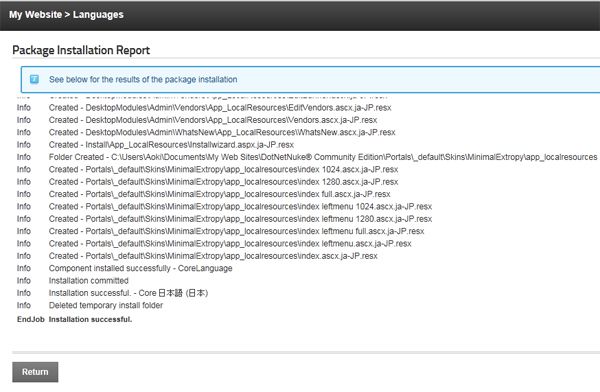Click the index 1280.ascx.ja-JP.resx line
This screenshot has width=600, height=392.
223,181
